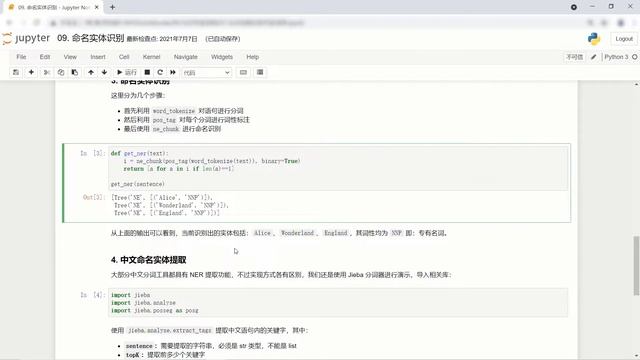
Task: Open the File menu
Action: [21, 57]
